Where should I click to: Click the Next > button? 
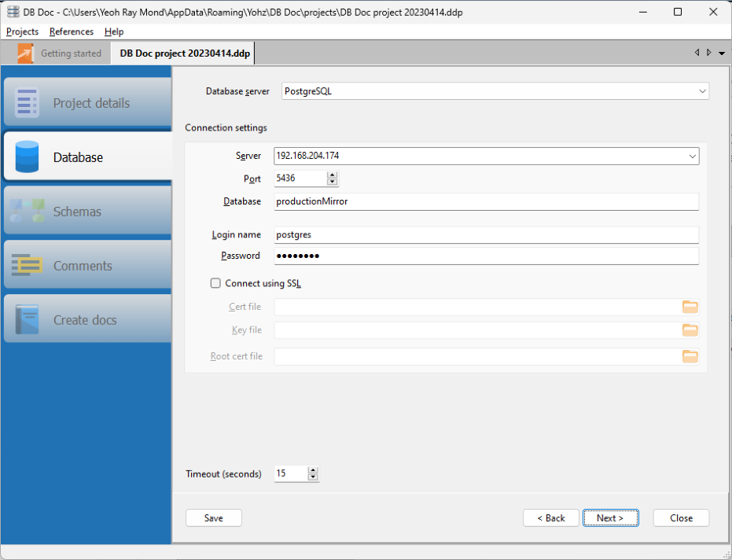(x=610, y=518)
